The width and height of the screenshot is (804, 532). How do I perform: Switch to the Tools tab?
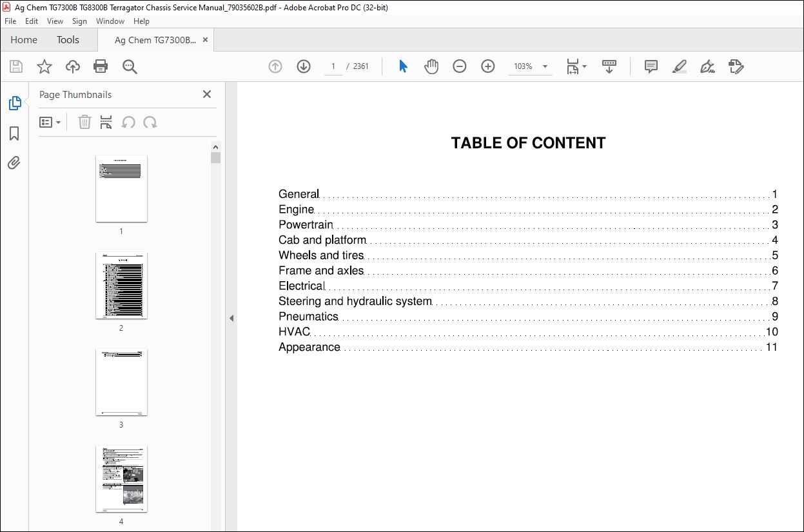[68, 40]
